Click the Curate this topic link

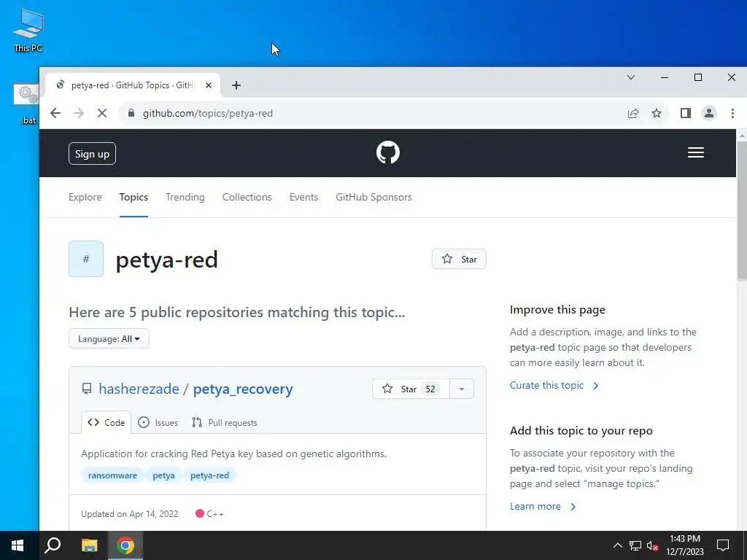[554, 385]
